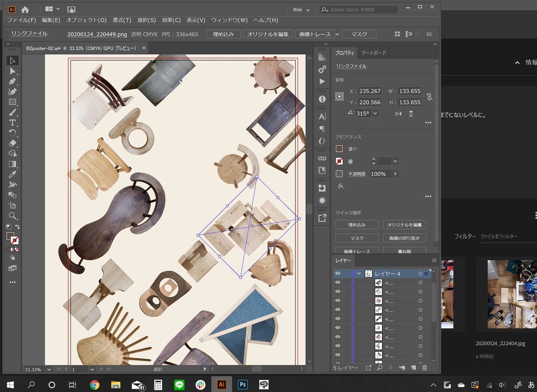This screenshot has height=392, width=537.
Task: Select the Eyedropper tool
Action: pyautogui.click(x=13, y=174)
